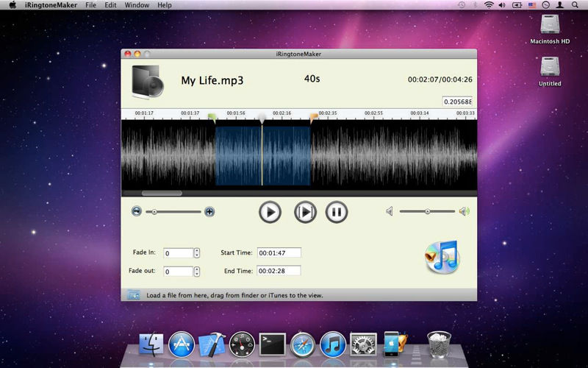The height and width of the screenshot is (368, 588).
Task: Click the Fade In stepper arrows
Action: 197,253
